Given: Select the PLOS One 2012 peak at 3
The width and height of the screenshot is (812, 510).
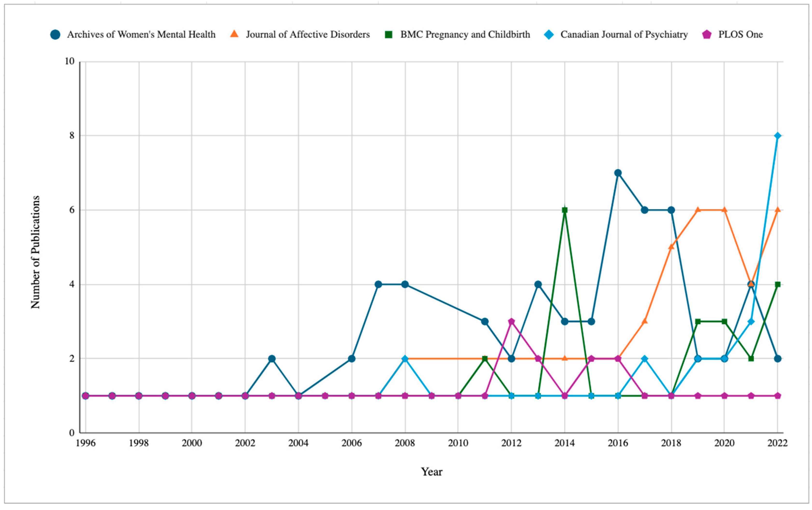Looking at the screenshot, I should pyautogui.click(x=512, y=321).
